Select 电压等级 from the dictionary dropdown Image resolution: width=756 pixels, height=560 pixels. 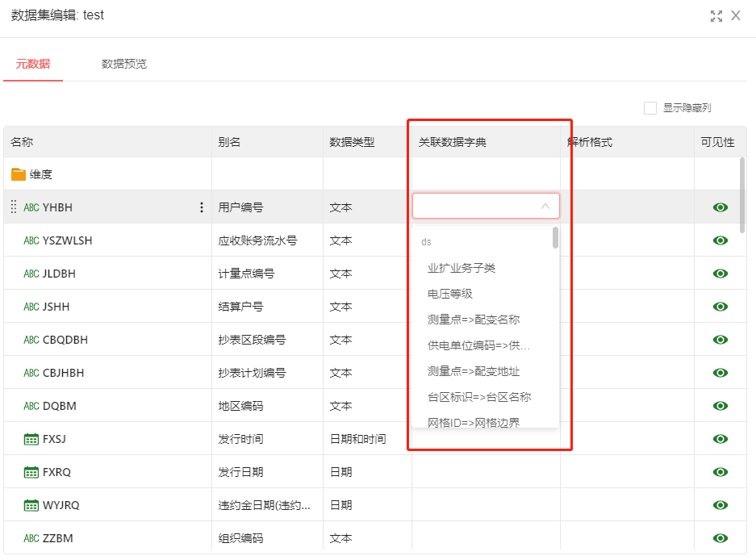point(450,294)
